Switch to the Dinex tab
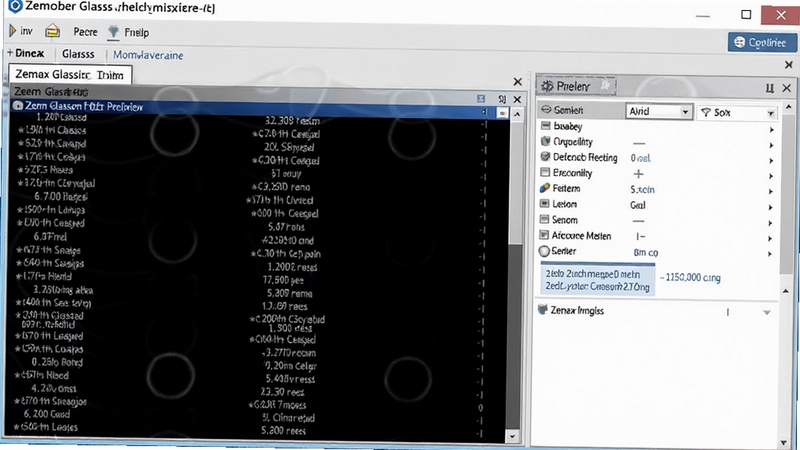This screenshot has height=450, width=800. point(26,53)
